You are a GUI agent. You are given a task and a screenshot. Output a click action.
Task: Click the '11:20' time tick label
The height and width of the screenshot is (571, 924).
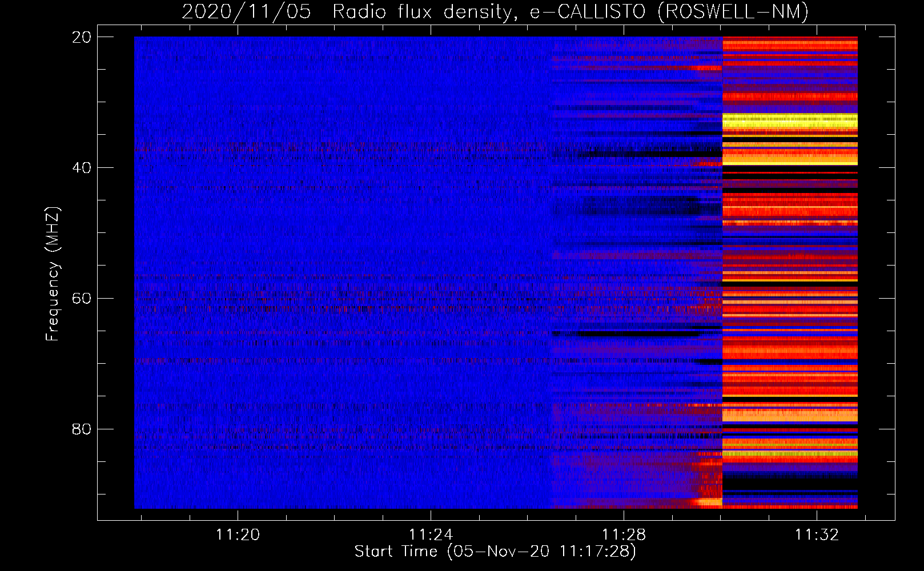tap(238, 534)
